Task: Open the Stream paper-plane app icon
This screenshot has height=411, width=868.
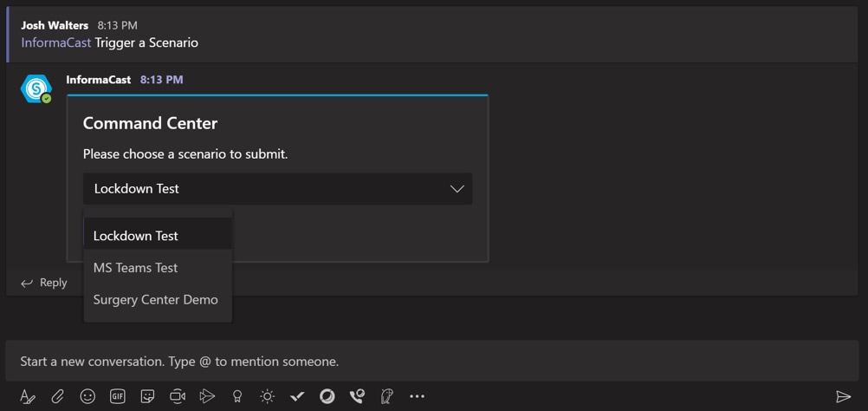Action: pyautogui.click(x=207, y=396)
